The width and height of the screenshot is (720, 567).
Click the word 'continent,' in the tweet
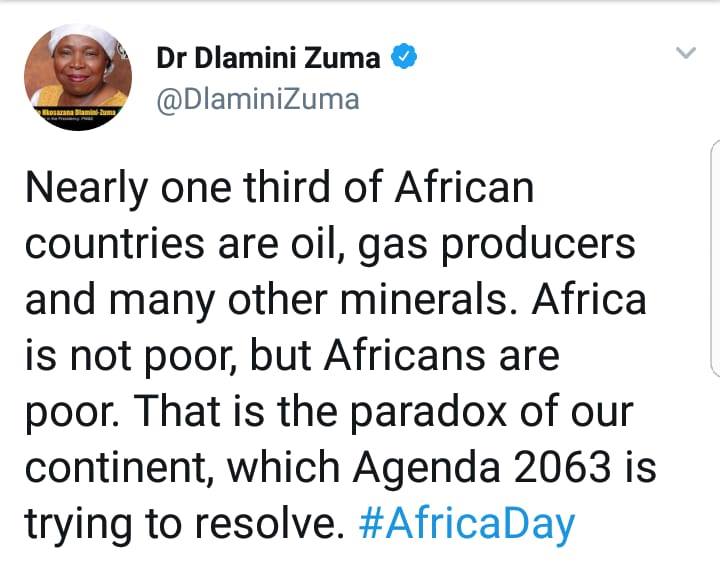pos(120,468)
